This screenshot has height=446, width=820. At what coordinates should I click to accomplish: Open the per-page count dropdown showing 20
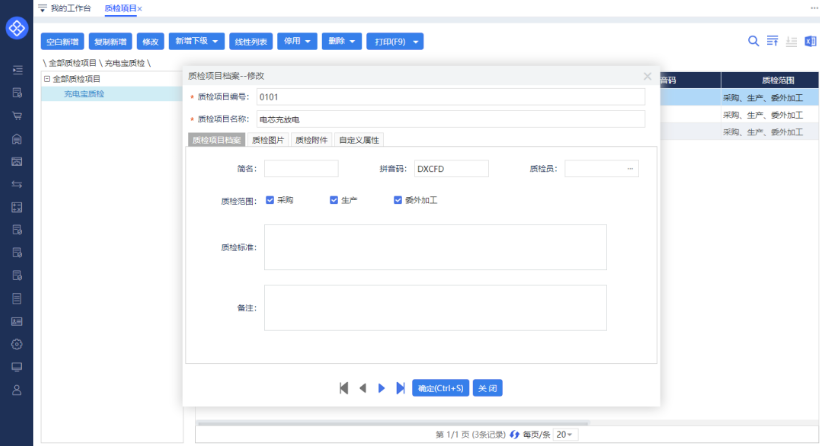564,434
